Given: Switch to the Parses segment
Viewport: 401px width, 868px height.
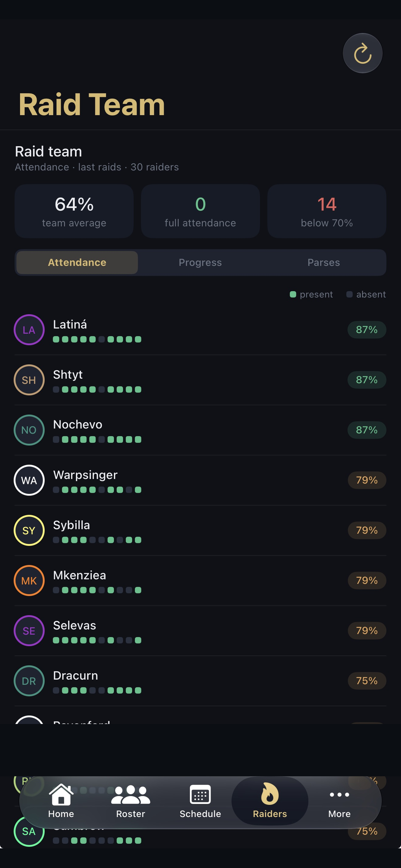Looking at the screenshot, I should tap(324, 262).
